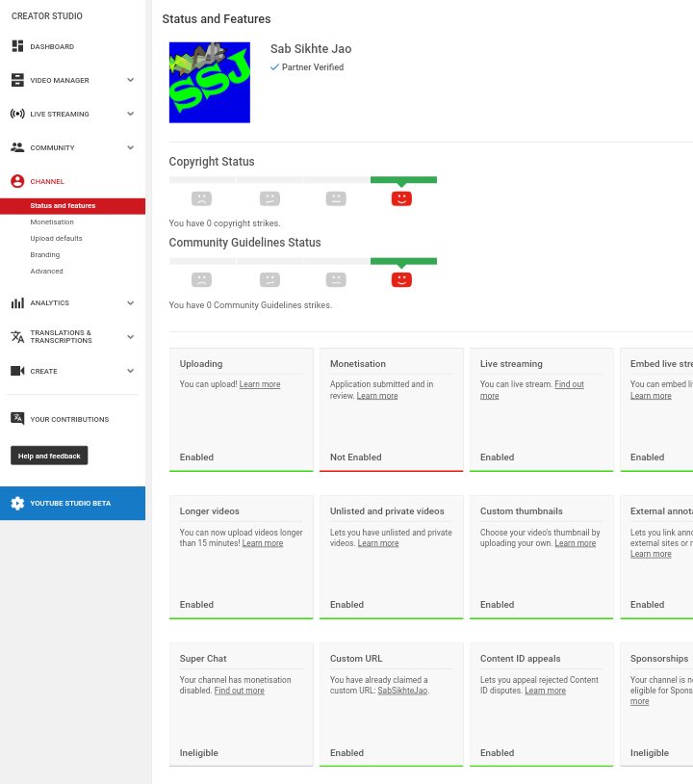Click the Community people icon
This screenshot has width=693, height=784.
17,147
